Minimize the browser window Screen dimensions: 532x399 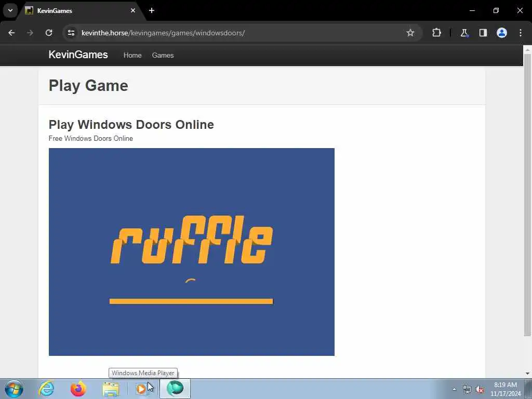point(472,10)
